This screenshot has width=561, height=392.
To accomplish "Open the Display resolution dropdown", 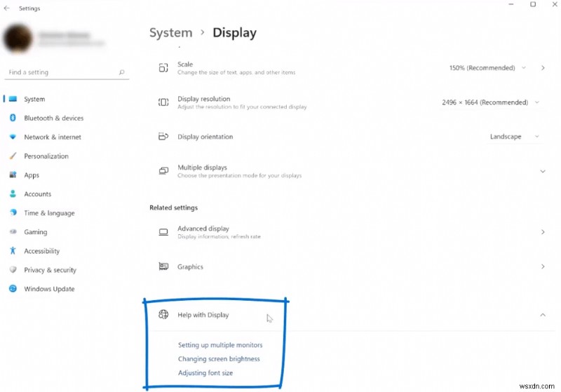I will pos(490,102).
